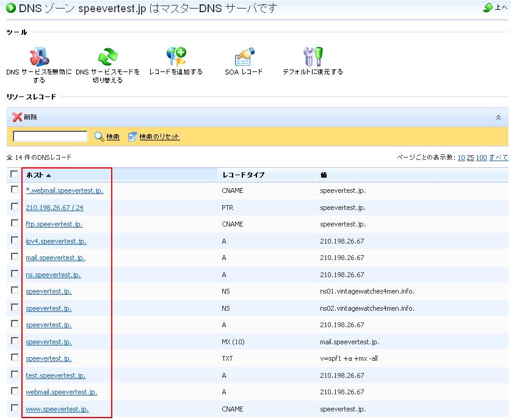Open the *.webmail.speevertest.jp. record link
511x420 pixels.
[65, 190]
